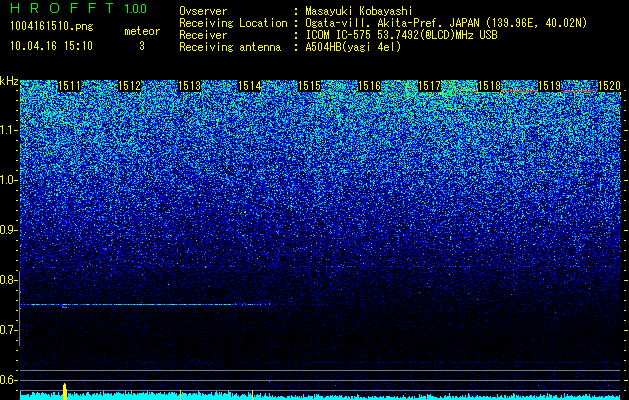The image size is (629, 400).
Task: Click the tall yellow meteor echo spike
Action: click(x=65, y=391)
